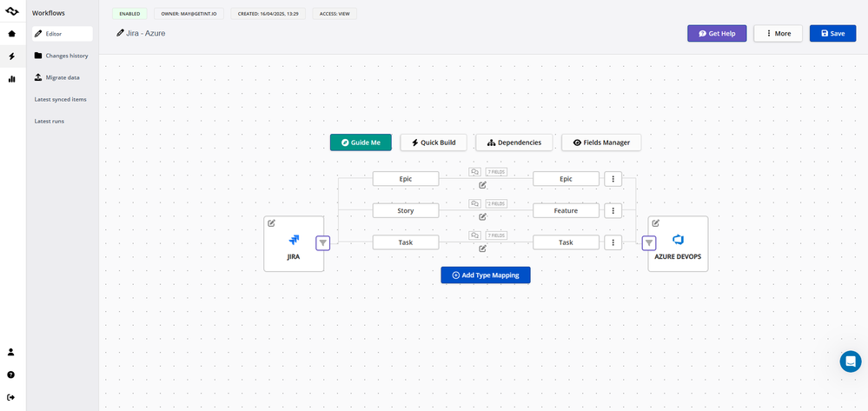Add Type Mapping
The width and height of the screenshot is (868, 411).
486,275
